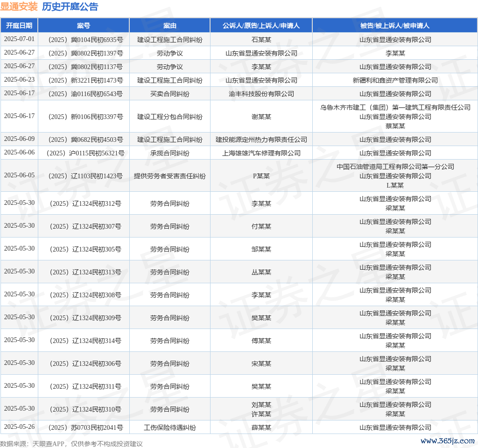Select case number 新0106民初3397号
Image resolution: width=478 pixels, height=448 pixels.
(x=86, y=117)
